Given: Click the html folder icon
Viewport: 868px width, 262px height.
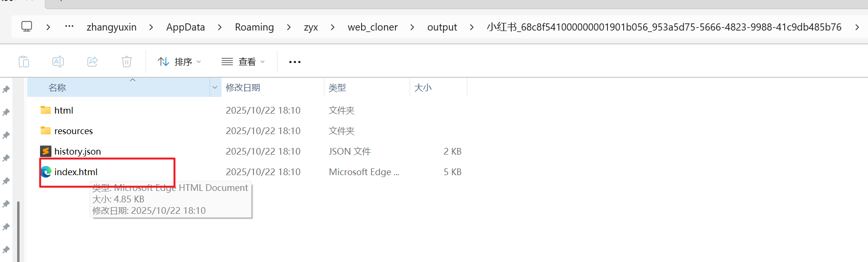Looking at the screenshot, I should click(46, 110).
